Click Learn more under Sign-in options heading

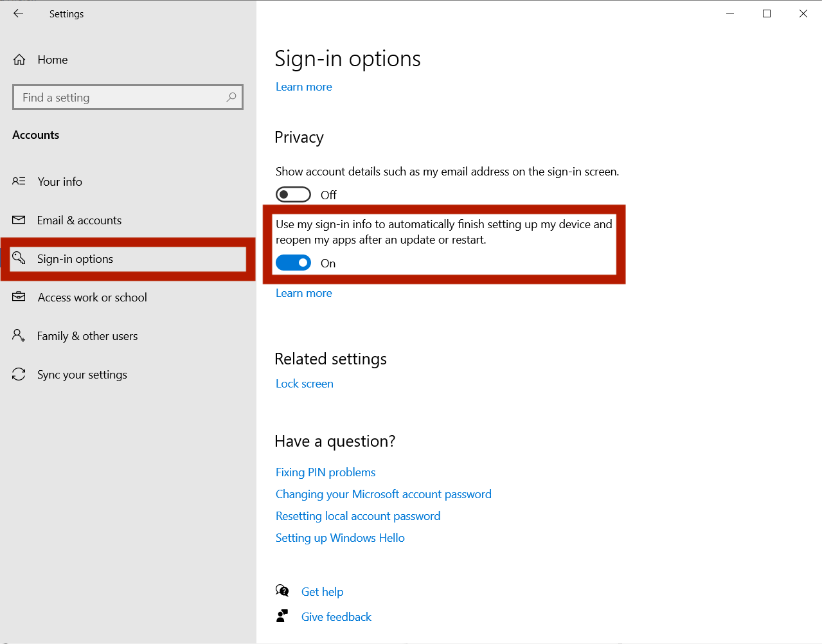point(304,87)
